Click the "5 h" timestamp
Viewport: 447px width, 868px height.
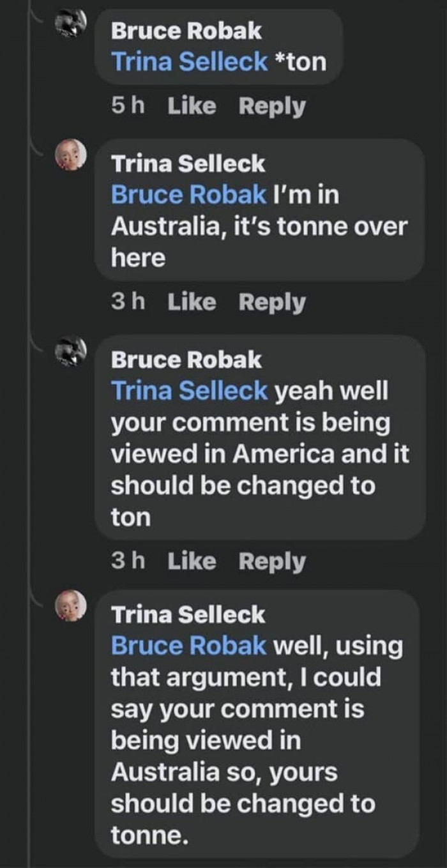point(127,106)
